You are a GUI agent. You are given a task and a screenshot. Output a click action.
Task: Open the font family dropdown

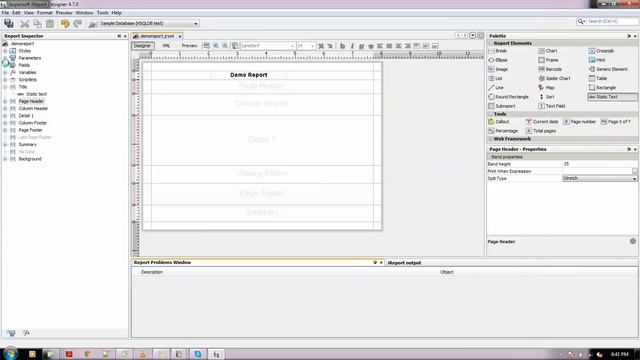tap(292, 46)
